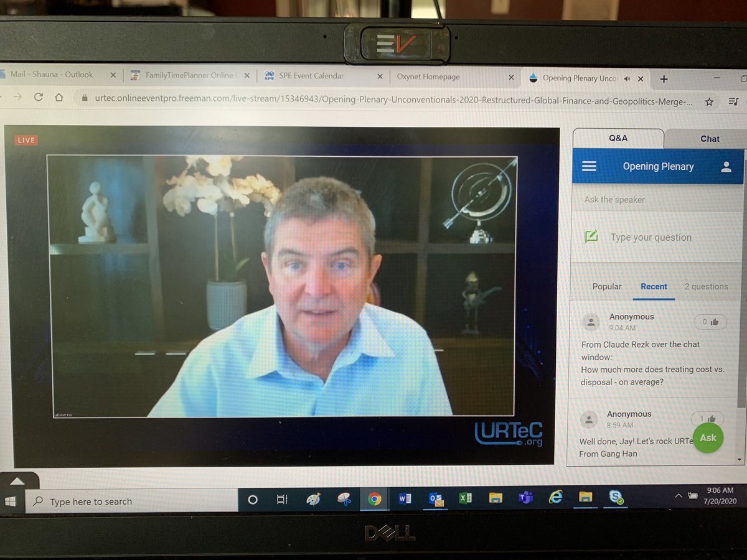Screen dimensions: 747x560
Task: Switch to the Chat tab
Action: 710,139
